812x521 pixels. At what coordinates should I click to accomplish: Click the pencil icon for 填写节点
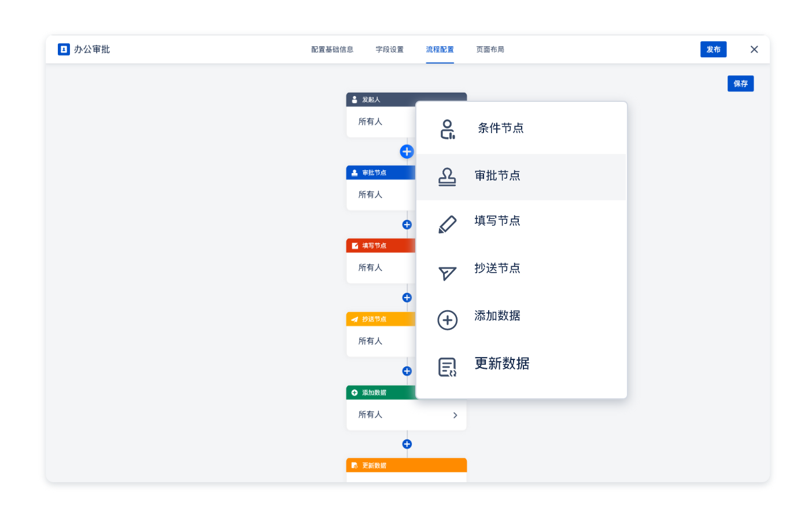(447, 225)
